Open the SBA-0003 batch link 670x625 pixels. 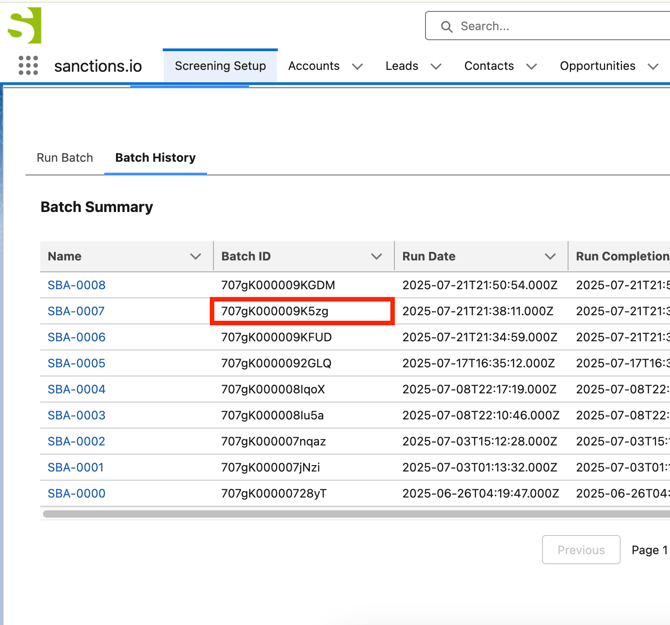click(76, 415)
